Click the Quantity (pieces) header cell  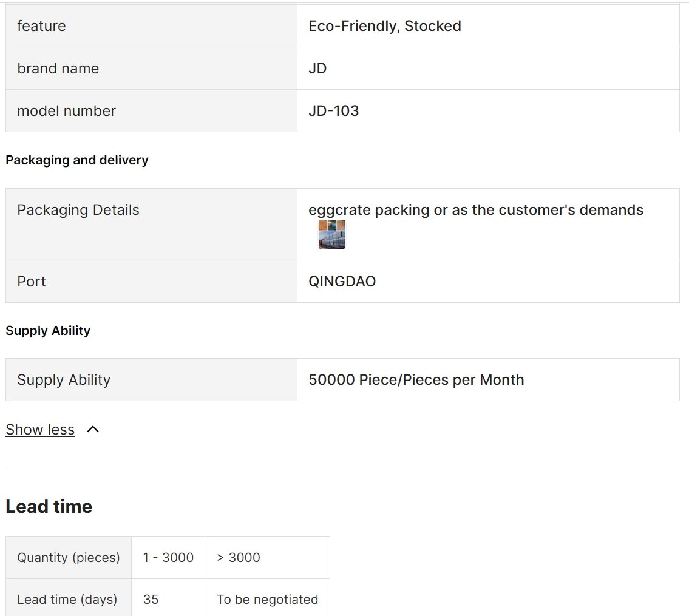(x=69, y=558)
